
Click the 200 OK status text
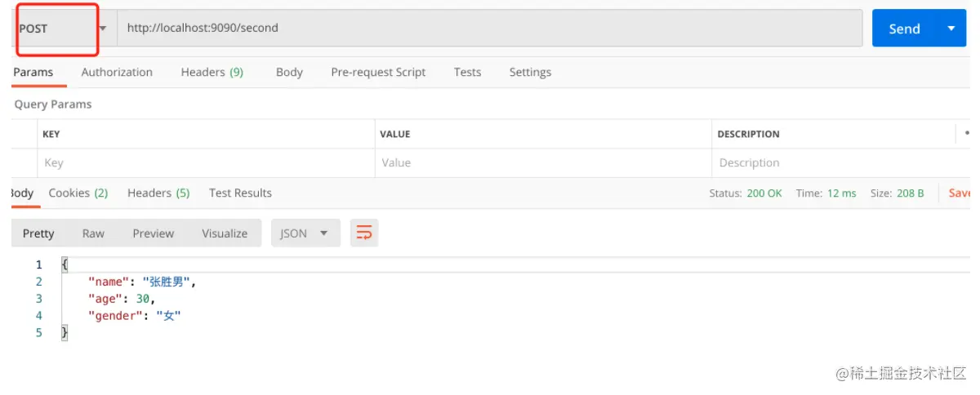coord(764,193)
